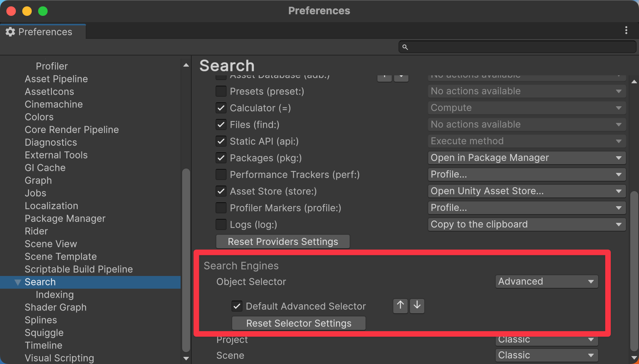Open the Asset Store action dropdown

pos(526,191)
